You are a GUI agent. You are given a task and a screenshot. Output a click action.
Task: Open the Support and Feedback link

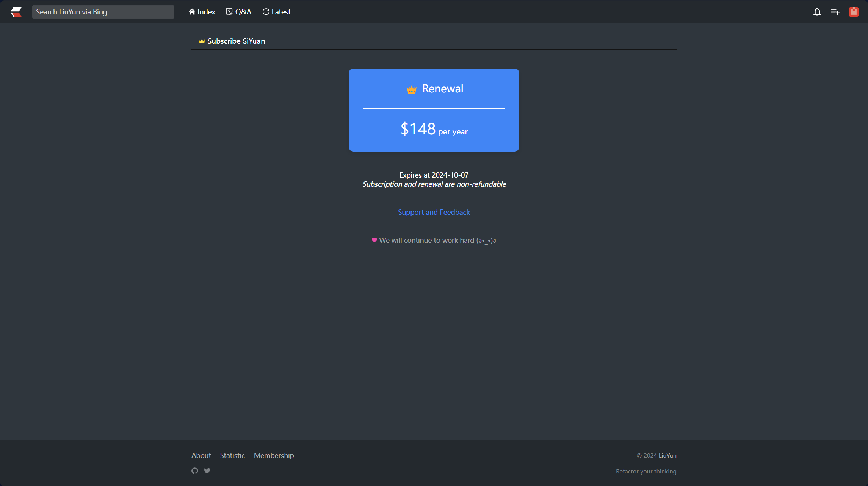pos(434,212)
